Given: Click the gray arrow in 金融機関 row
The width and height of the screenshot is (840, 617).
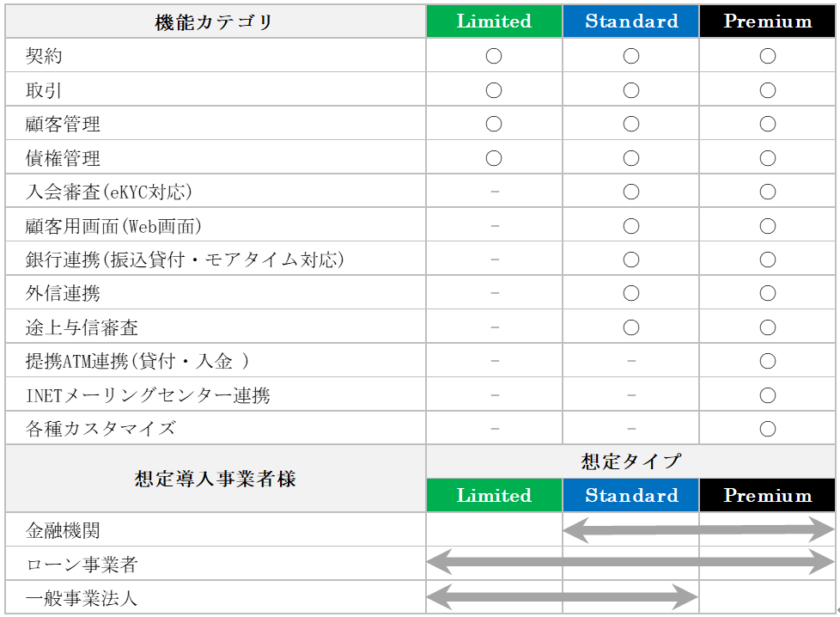Looking at the screenshot, I should tap(698, 530).
